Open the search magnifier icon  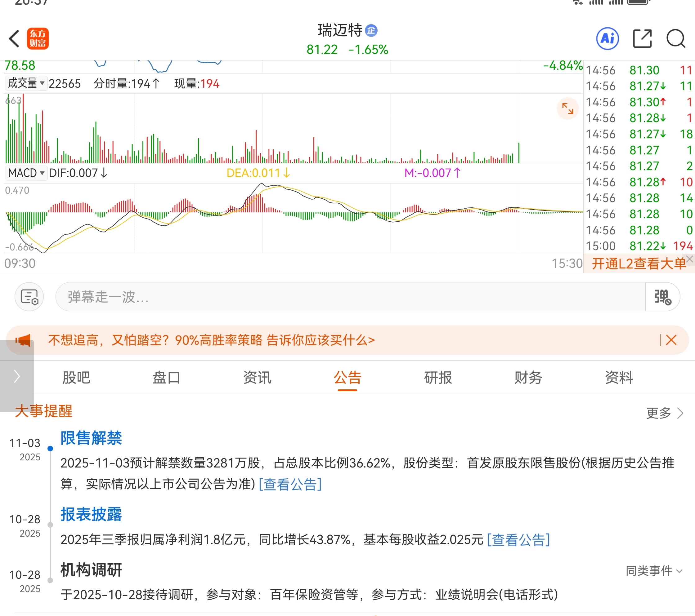click(675, 38)
